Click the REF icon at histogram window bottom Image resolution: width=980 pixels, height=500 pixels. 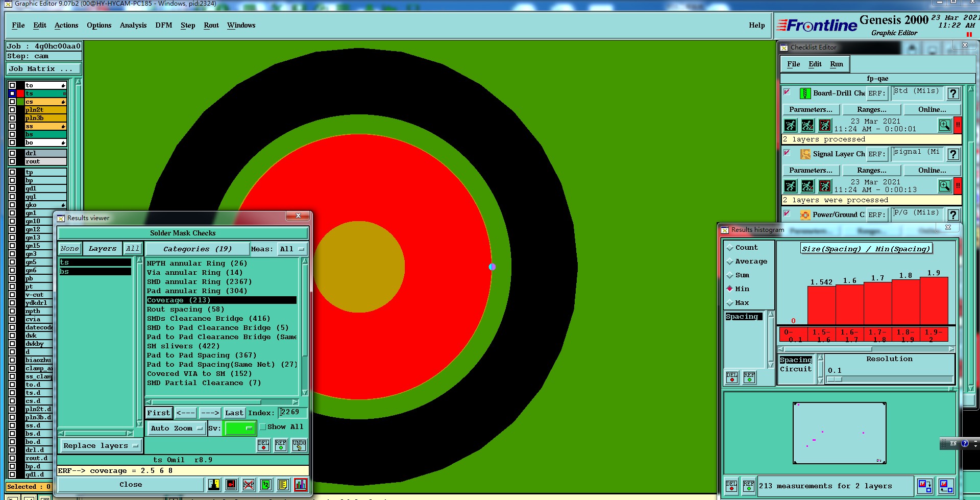[749, 485]
